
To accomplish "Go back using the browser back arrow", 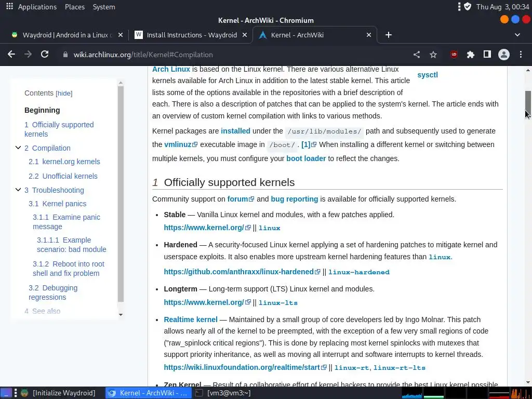I will tap(11, 54).
